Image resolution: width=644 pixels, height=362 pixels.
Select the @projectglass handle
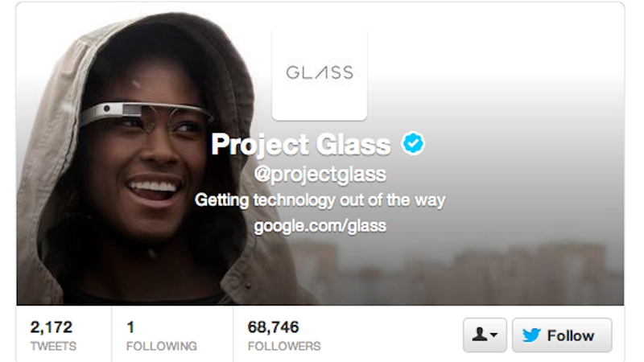[320, 175]
